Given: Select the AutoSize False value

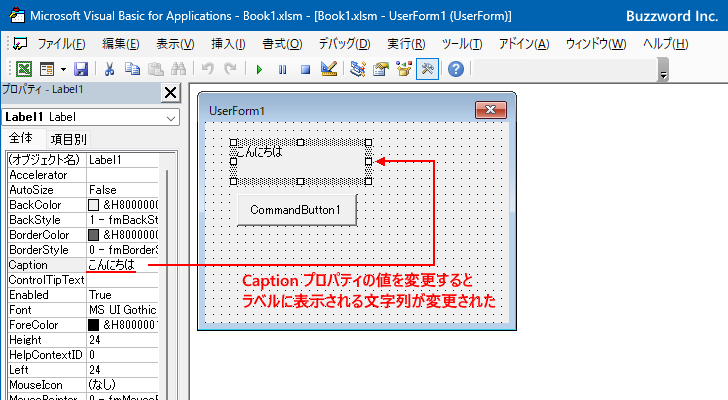Looking at the screenshot, I should click(123, 190).
